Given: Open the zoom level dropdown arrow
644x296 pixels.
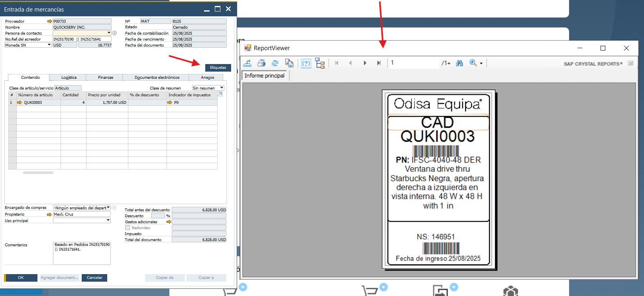Looking at the screenshot, I should pyautogui.click(x=481, y=63).
